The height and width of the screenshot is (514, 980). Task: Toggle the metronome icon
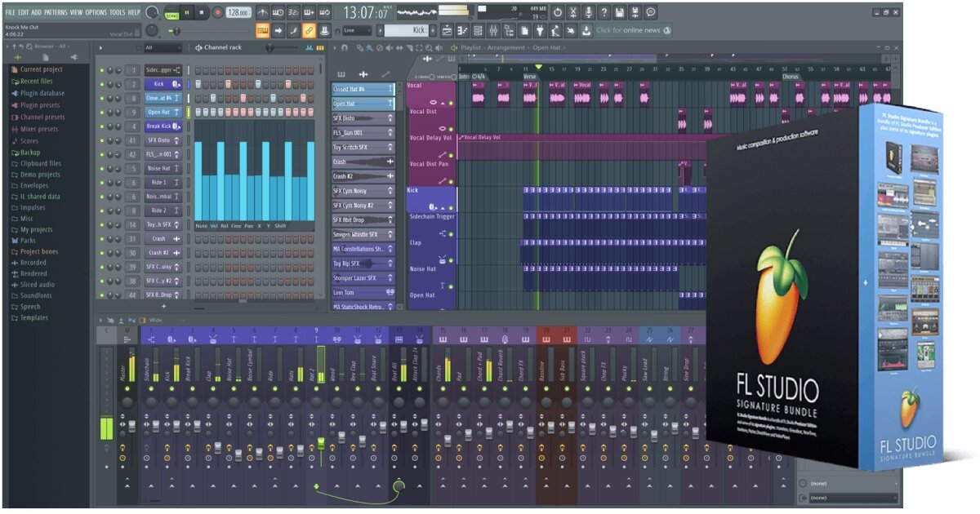[x=262, y=12]
